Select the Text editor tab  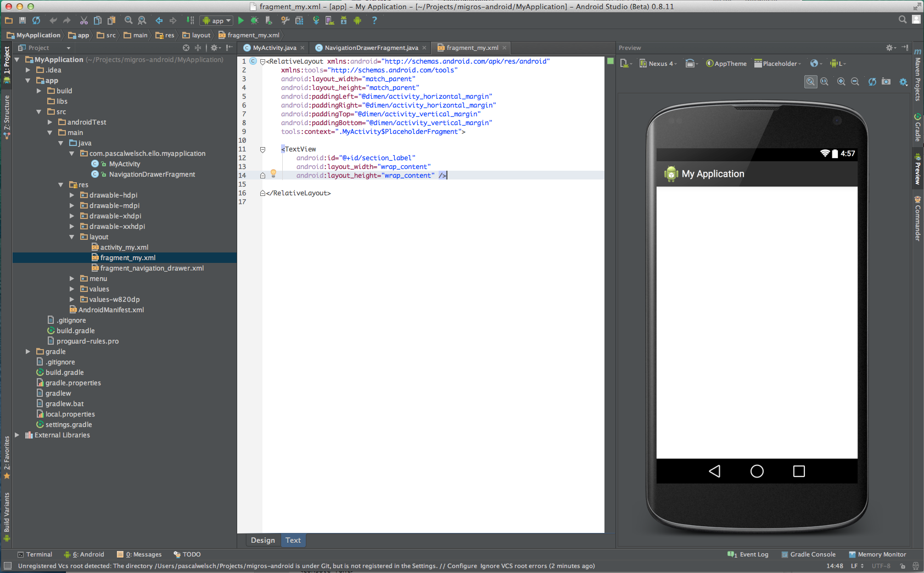click(293, 541)
